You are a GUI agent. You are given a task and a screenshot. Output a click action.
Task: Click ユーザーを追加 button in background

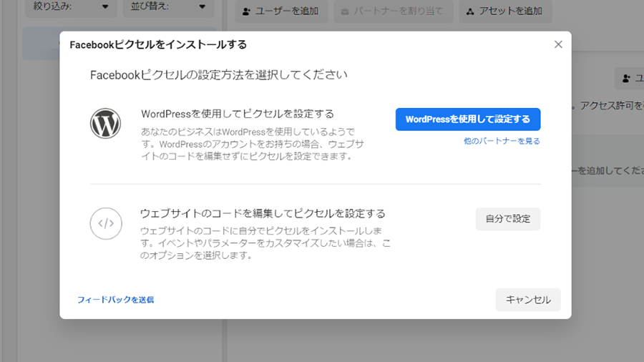click(281, 11)
